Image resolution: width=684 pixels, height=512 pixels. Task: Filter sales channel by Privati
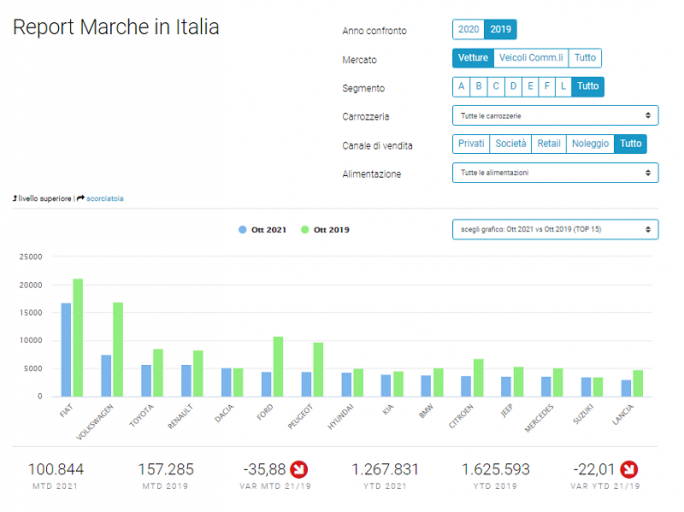pyautogui.click(x=471, y=144)
